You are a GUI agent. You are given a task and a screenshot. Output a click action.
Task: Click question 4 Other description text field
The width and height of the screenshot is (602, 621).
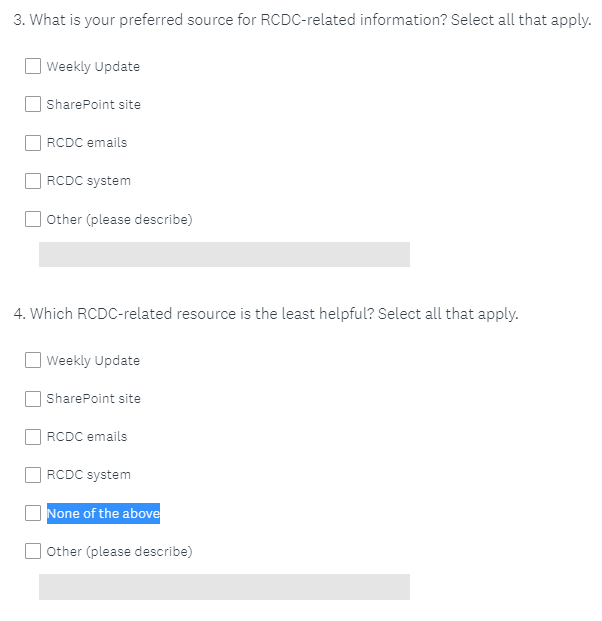coord(224,587)
